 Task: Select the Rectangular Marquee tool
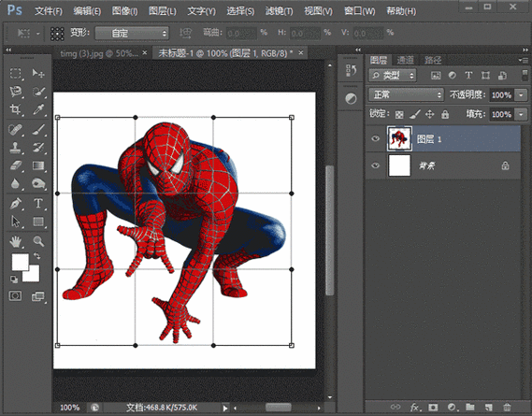pyautogui.click(x=15, y=73)
